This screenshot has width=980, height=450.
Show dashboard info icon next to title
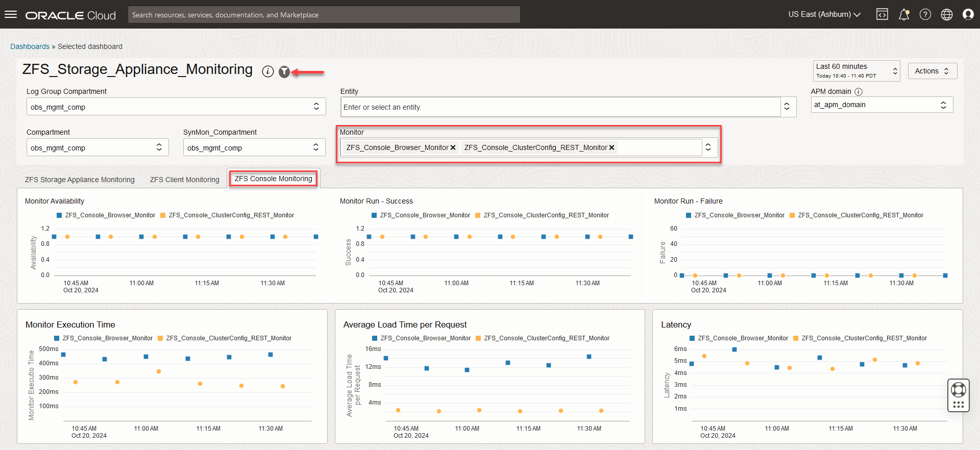pyautogui.click(x=268, y=71)
